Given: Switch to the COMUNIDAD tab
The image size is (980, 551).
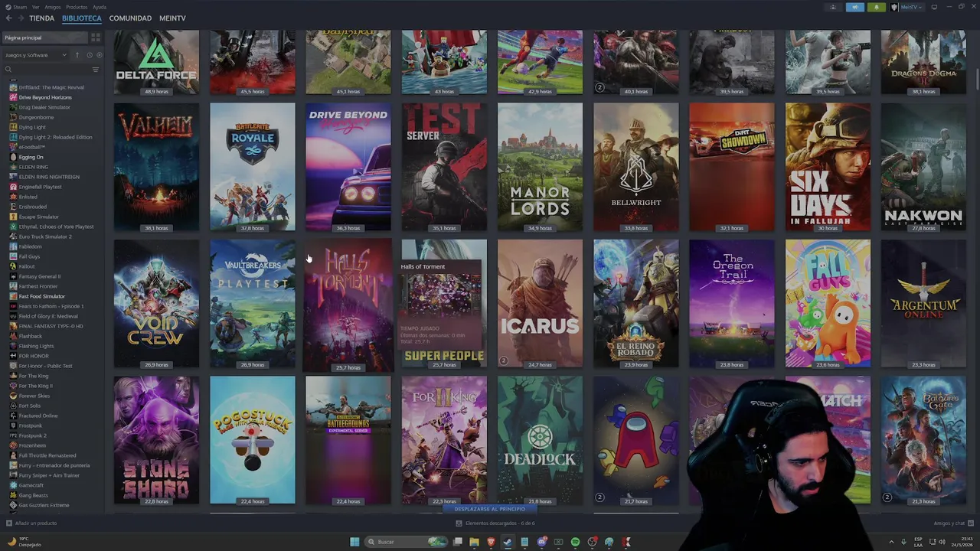Looking at the screenshot, I should [130, 18].
